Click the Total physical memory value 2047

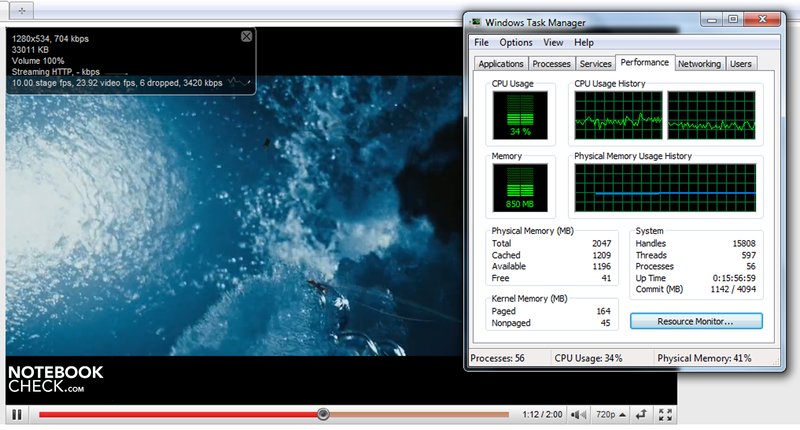coord(602,243)
